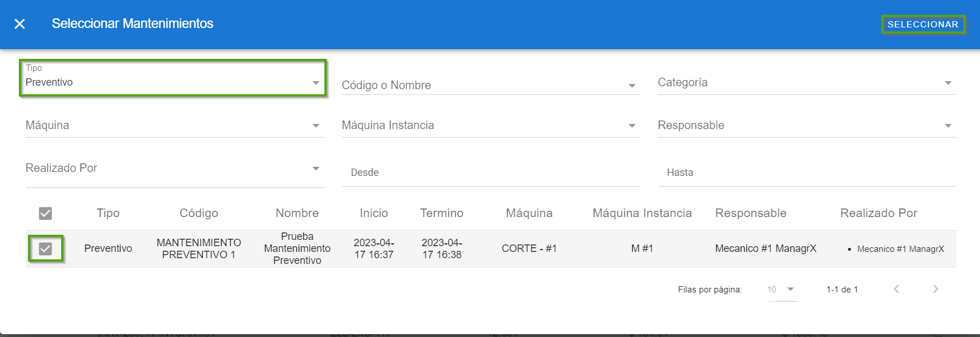Go to the previous page arrow
Viewport: 980px width, 337px height.
pos(897,289)
